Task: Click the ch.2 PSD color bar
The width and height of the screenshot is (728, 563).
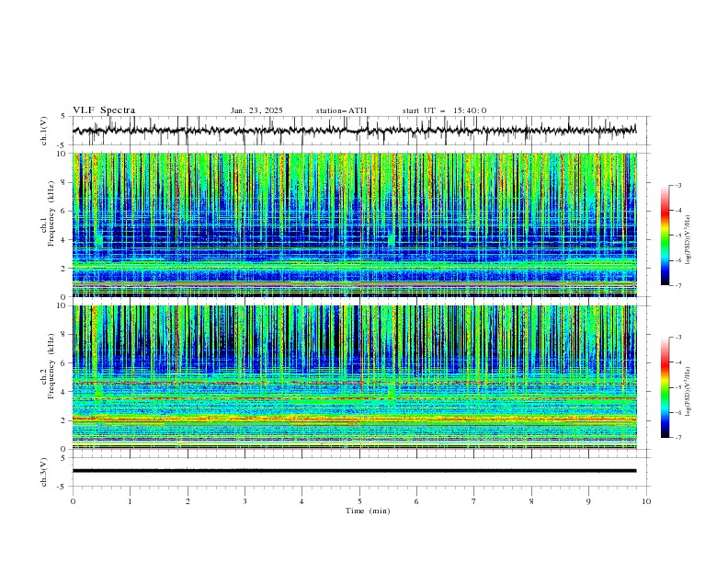Action: pyautogui.click(x=665, y=387)
